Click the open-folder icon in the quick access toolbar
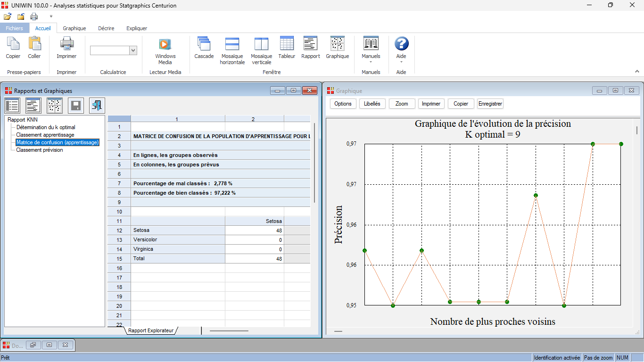Image resolution: width=644 pixels, height=362 pixels. coord(8,16)
